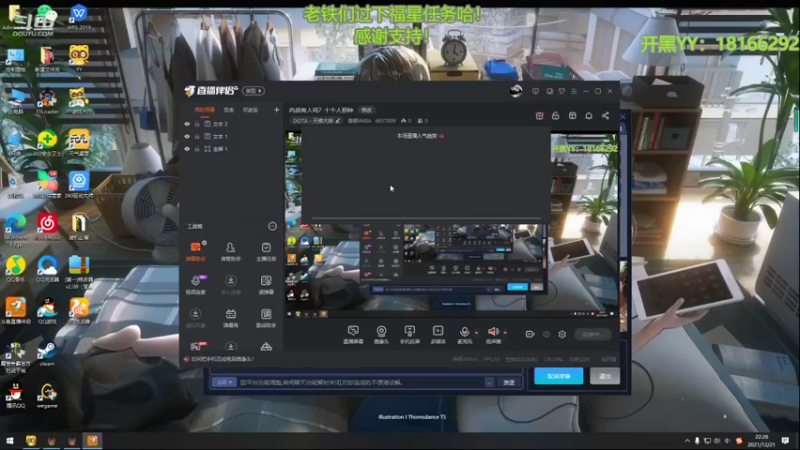800x450 pixels.
Task: Open the 视频连麦 tool icon
Action: click(x=195, y=285)
